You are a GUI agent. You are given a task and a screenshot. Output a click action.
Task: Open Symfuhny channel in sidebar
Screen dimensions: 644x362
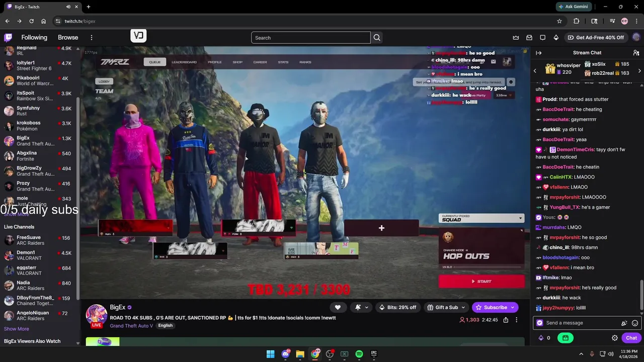click(39, 111)
